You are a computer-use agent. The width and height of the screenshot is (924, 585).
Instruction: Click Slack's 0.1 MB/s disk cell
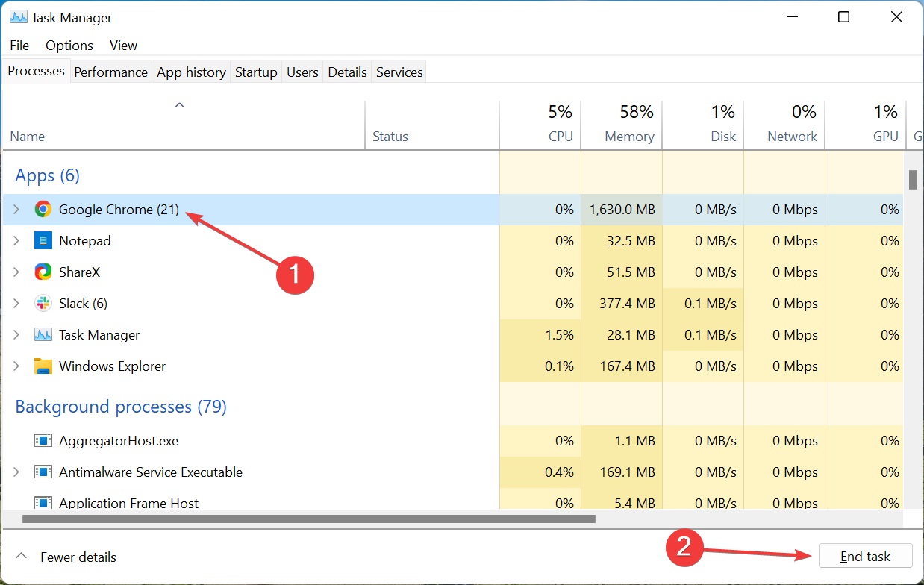point(702,304)
